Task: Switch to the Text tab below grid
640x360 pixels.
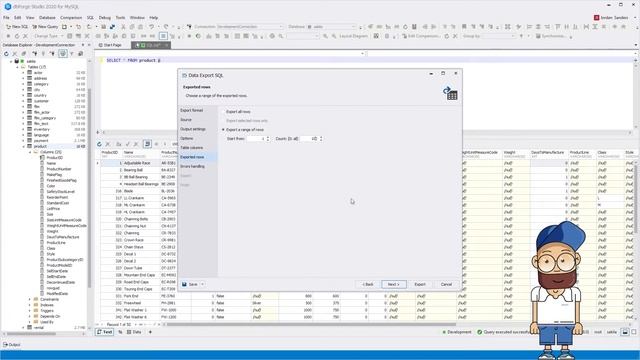Action: [x=104, y=332]
